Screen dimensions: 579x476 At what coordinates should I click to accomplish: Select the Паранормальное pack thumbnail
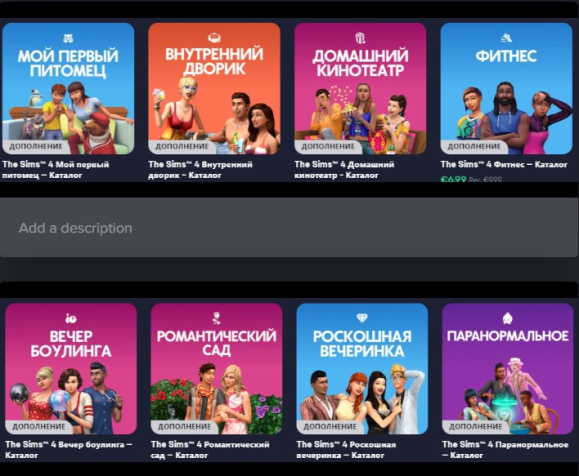point(508,369)
